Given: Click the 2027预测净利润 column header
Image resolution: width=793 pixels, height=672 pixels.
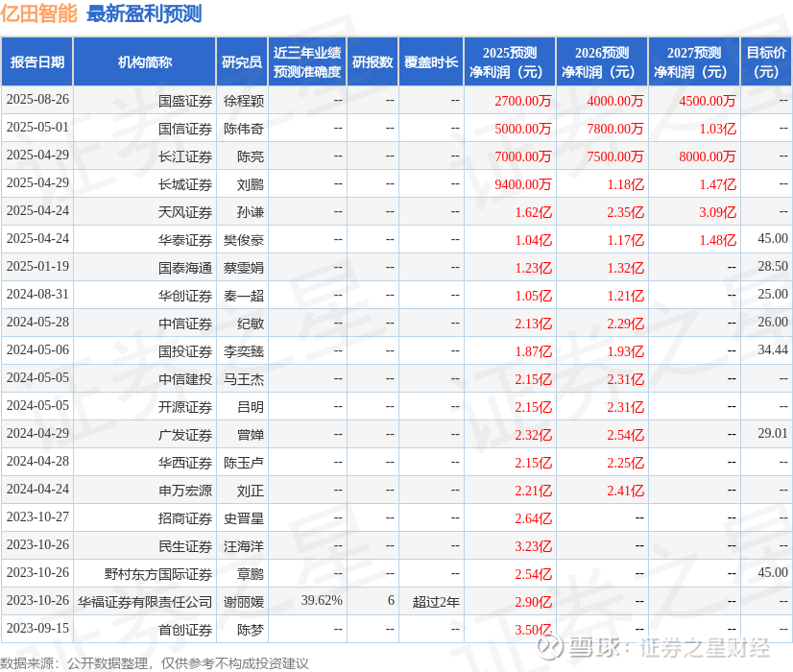Looking at the screenshot, I should 694,61.
